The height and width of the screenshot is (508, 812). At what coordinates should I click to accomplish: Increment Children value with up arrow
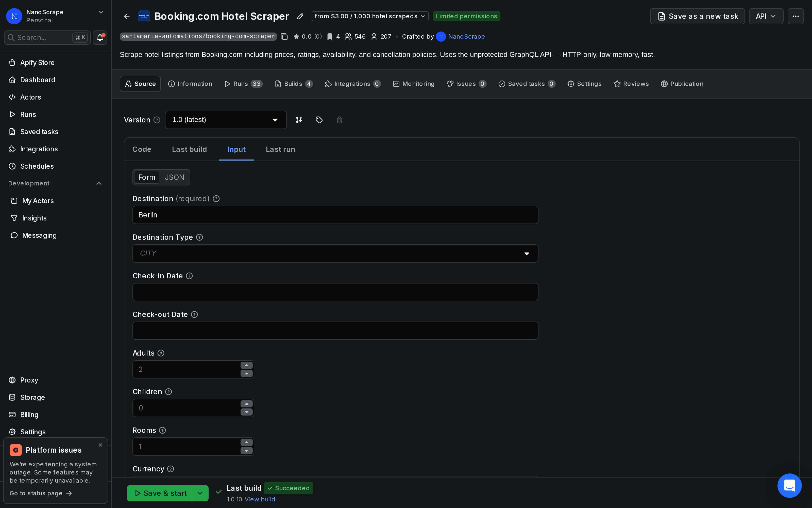pos(247,404)
